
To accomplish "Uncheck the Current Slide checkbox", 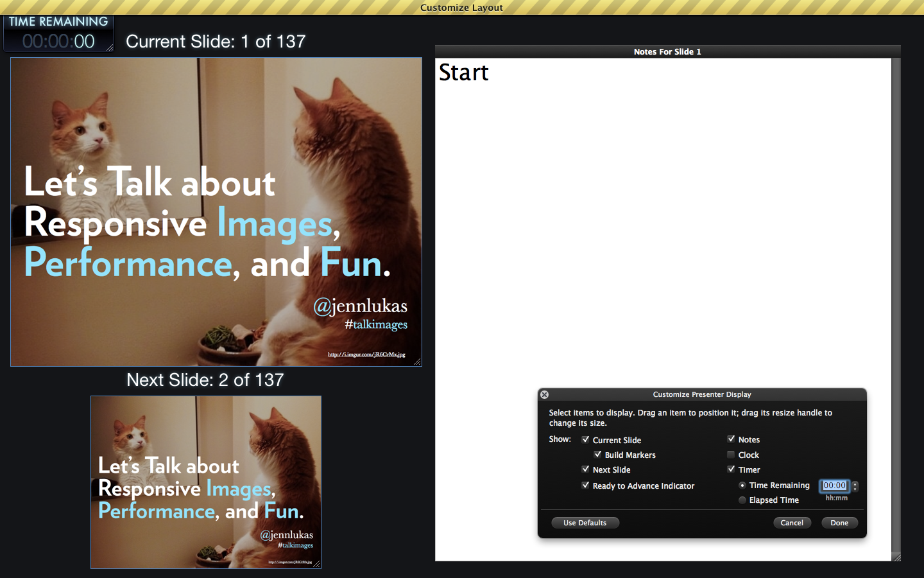I will (x=585, y=440).
